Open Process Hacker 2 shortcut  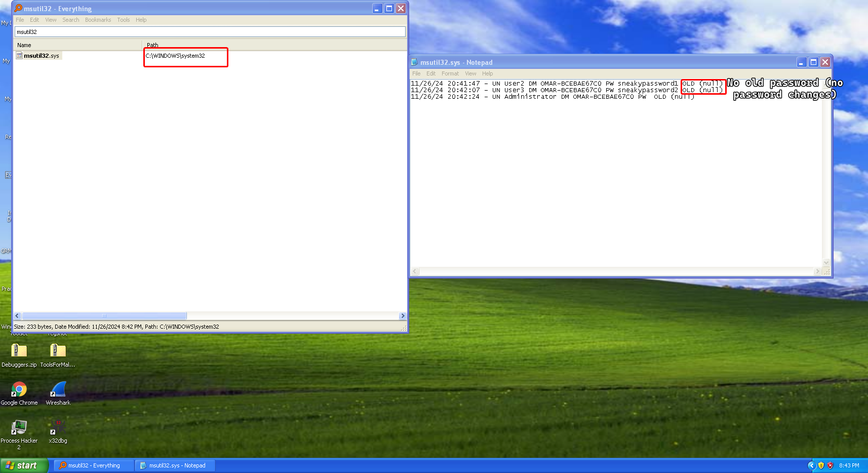click(x=19, y=428)
